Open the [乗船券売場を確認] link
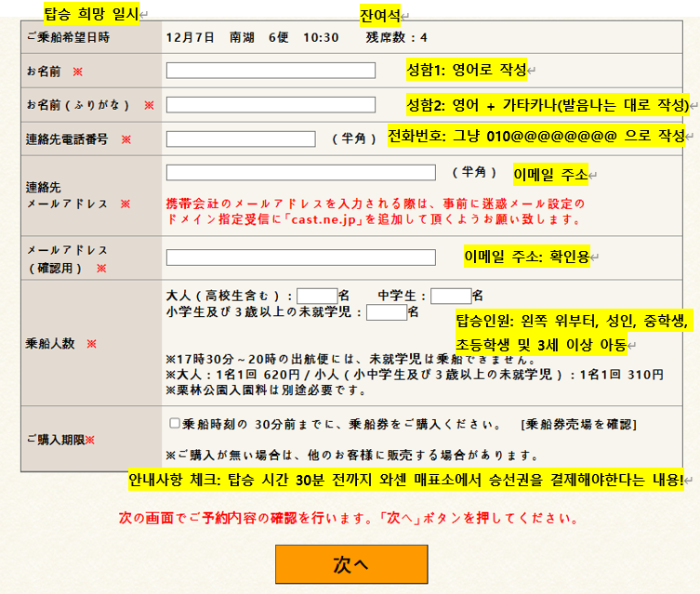 pyautogui.click(x=579, y=424)
